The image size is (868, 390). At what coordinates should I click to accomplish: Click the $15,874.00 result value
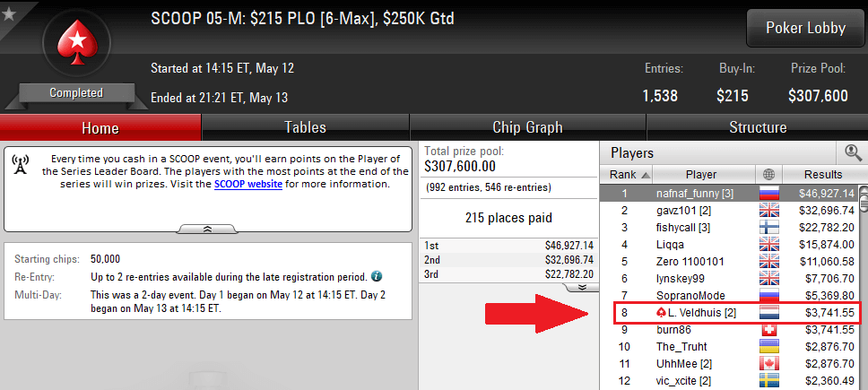click(827, 244)
